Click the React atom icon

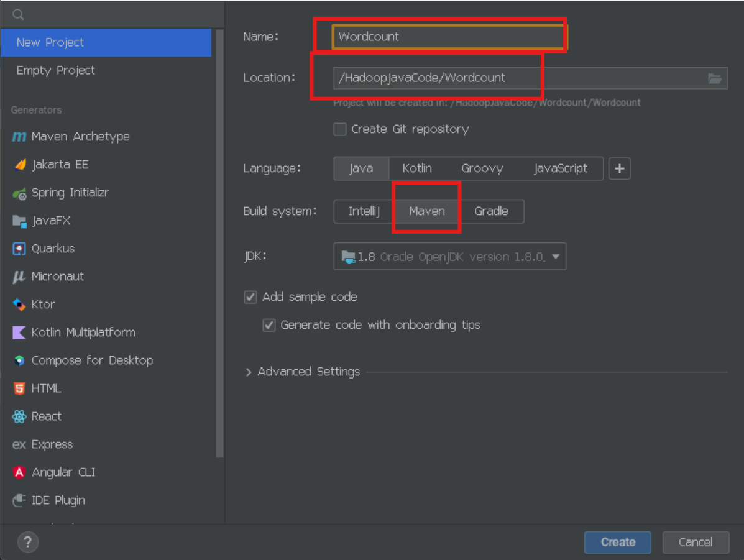click(19, 416)
